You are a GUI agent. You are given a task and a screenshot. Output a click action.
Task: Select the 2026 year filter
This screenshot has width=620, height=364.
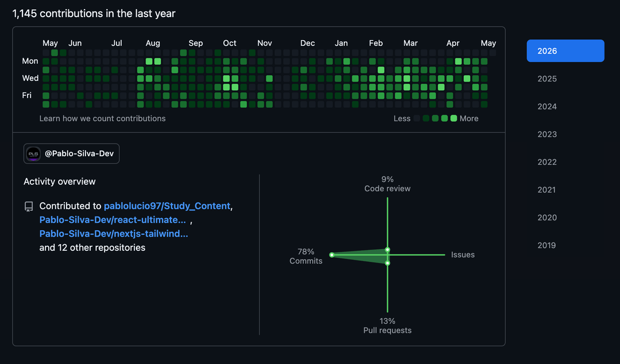click(565, 51)
